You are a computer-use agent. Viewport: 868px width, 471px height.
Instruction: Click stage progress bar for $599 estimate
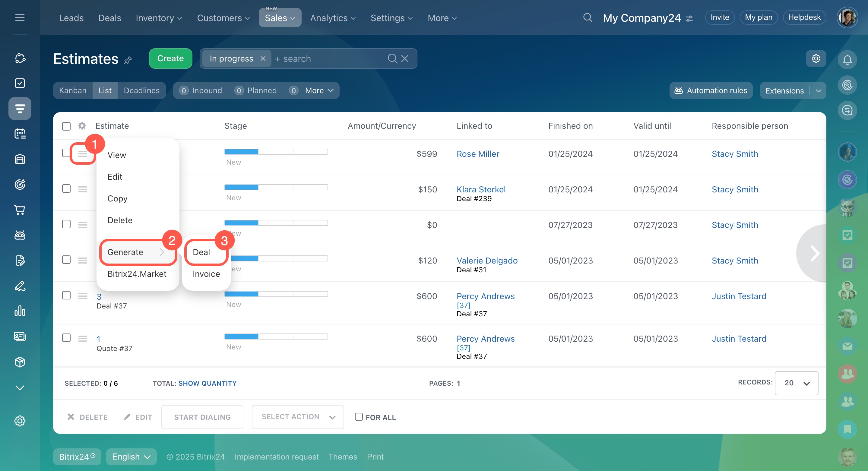pyautogui.click(x=276, y=151)
